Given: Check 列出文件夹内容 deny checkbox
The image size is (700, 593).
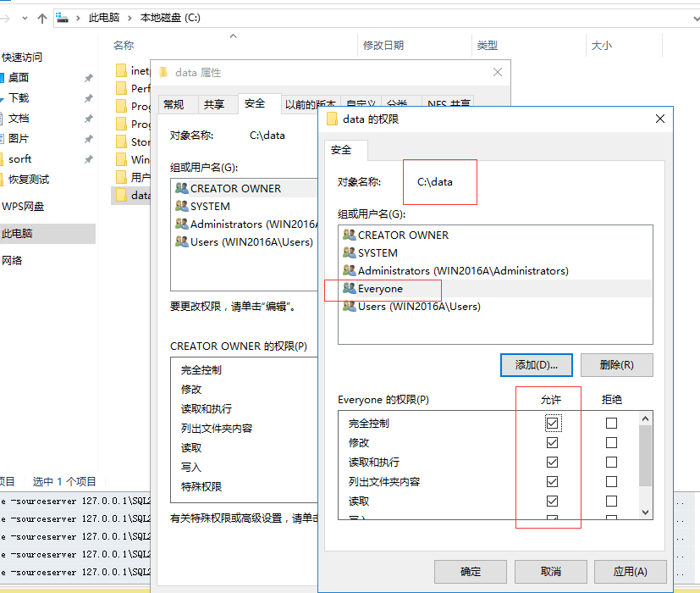Looking at the screenshot, I should (x=612, y=481).
